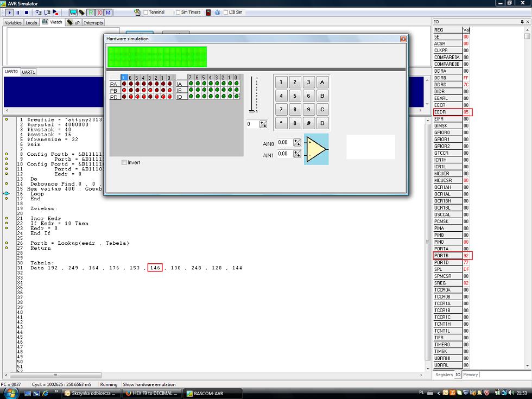Viewport: 532px width, 399px height.
Task: Click the stepper beside slider value 0
Action: coord(263,124)
